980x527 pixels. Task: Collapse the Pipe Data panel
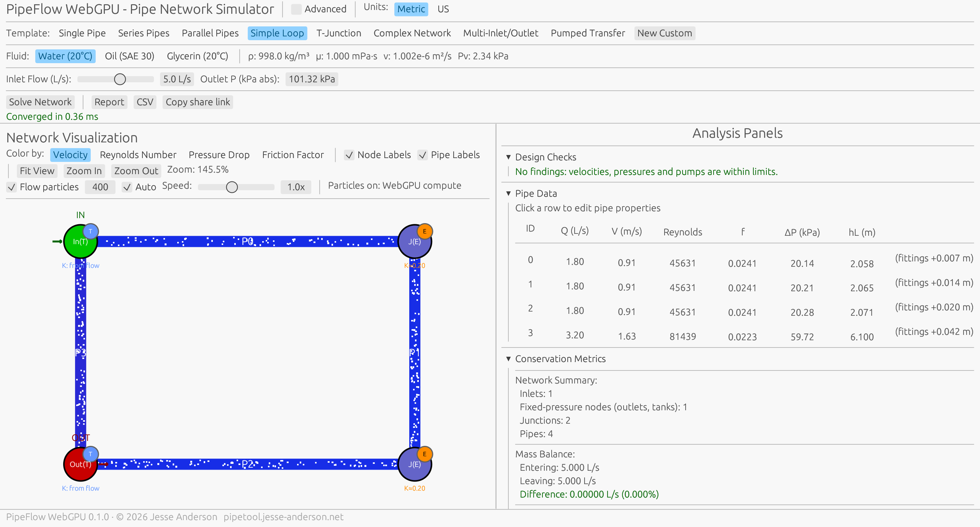[x=536, y=194]
